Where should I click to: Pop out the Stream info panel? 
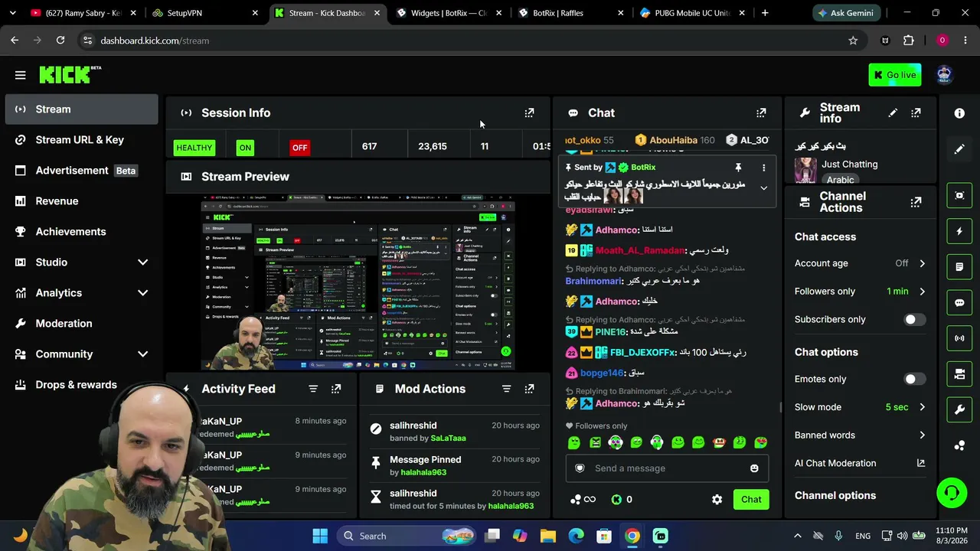click(x=916, y=112)
